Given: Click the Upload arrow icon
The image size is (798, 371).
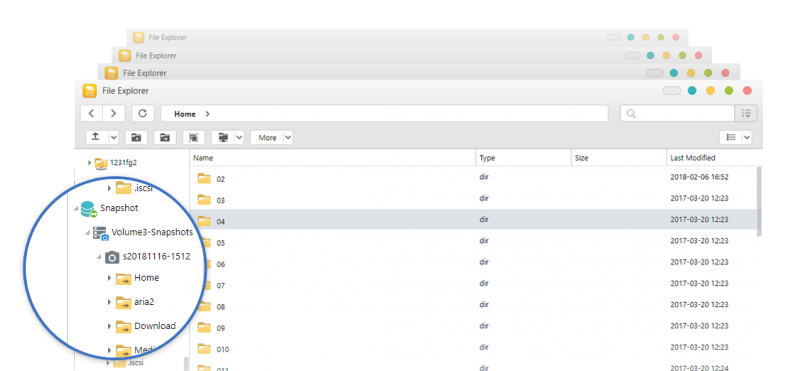Looking at the screenshot, I should pos(96,137).
